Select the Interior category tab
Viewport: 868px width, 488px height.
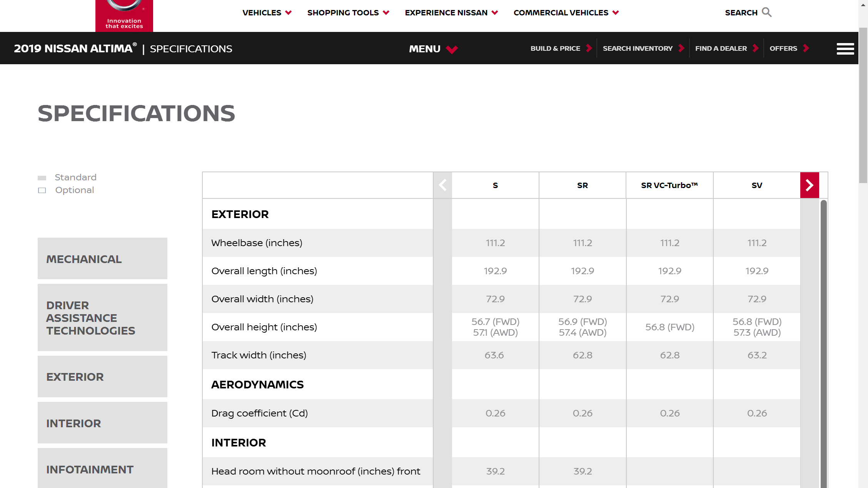click(102, 423)
